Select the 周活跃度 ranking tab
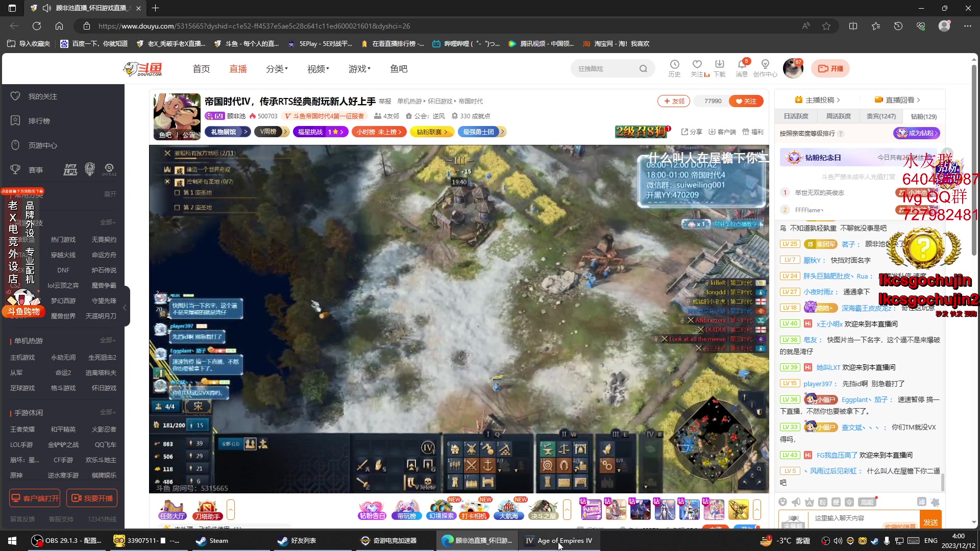Screen dimensions: 980x551 click(838, 116)
